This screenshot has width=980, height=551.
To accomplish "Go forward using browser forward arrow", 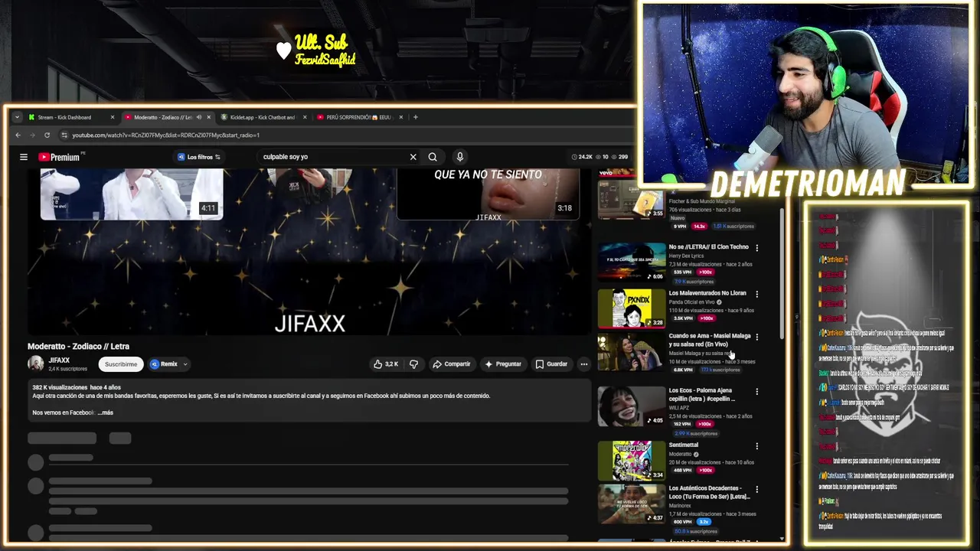I will pyautogui.click(x=32, y=135).
